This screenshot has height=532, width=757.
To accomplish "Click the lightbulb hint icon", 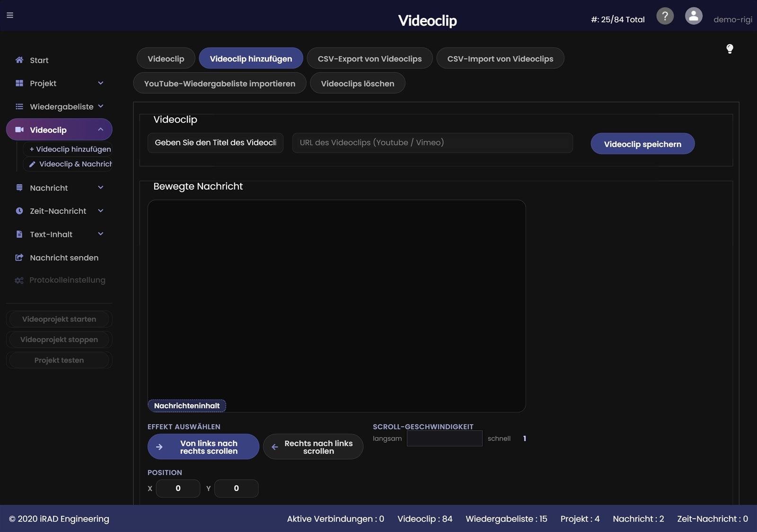I will click(x=730, y=49).
